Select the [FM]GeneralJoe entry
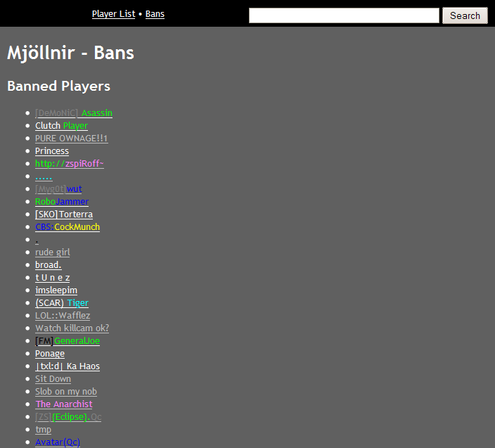This screenshot has width=495, height=448. (x=67, y=341)
